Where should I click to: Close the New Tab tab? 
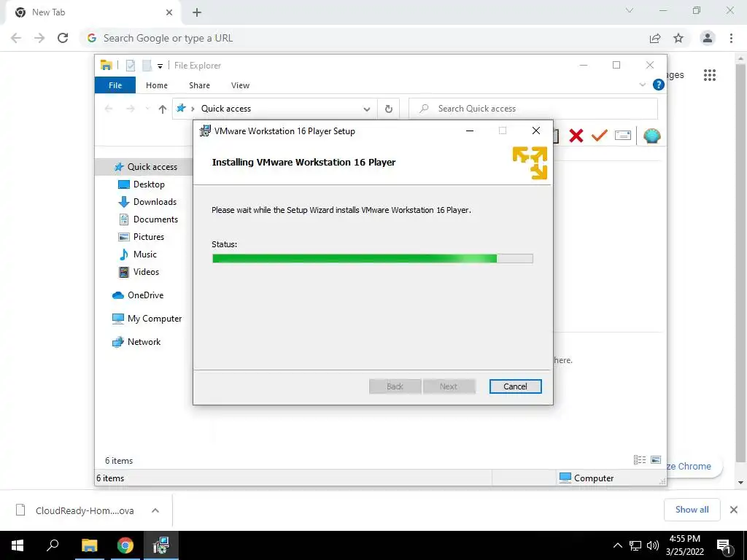169,12
